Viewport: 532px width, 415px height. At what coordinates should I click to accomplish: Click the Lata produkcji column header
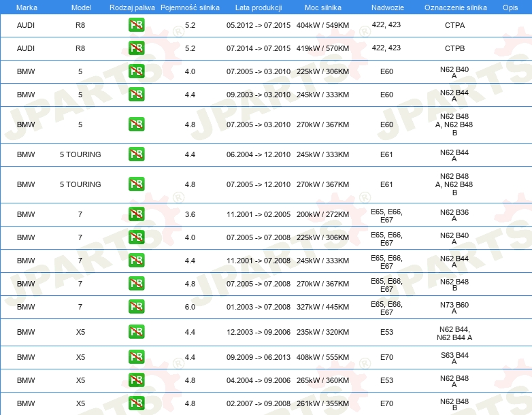tap(259, 7)
